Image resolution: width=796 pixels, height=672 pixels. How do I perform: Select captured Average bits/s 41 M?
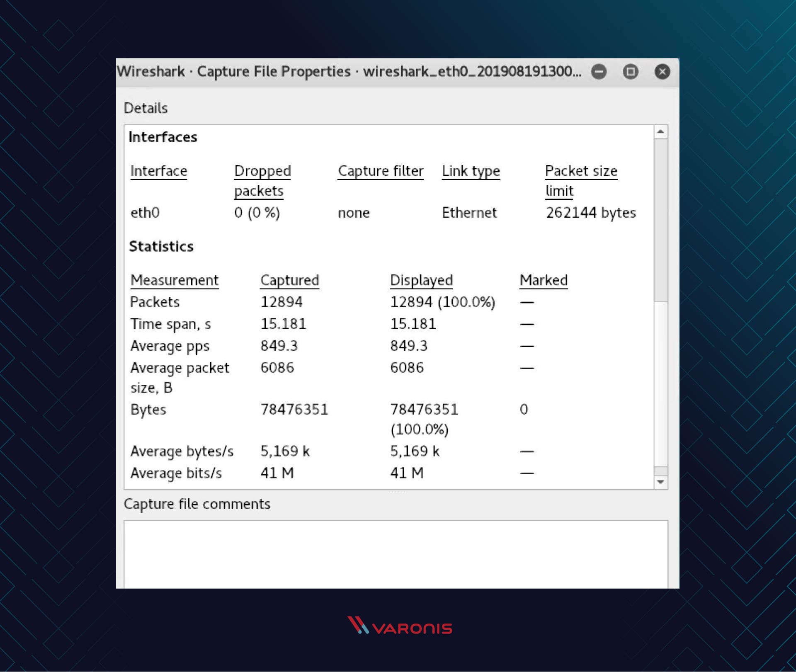277,473
